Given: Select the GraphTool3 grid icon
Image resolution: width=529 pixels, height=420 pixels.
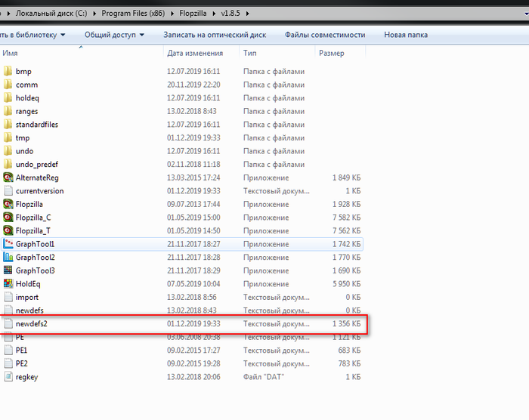Looking at the screenshot, I should 8,270.
